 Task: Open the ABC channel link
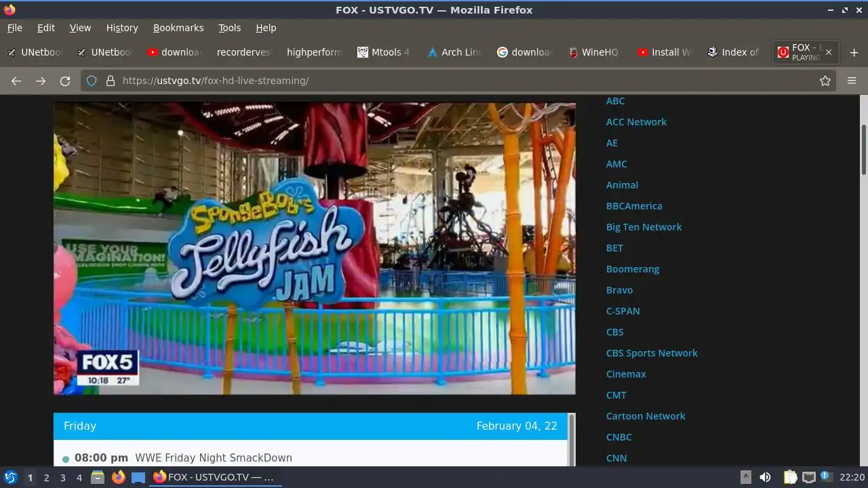[x=615, y=101]
